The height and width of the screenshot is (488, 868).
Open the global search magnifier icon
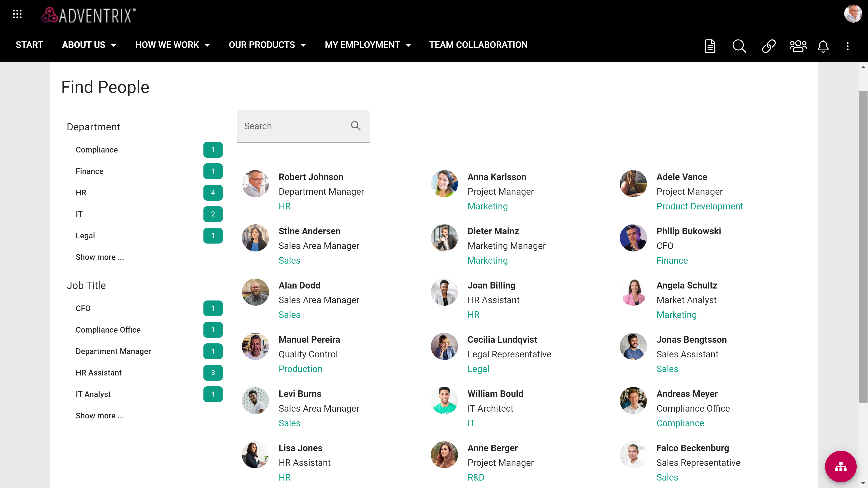pyautogui.click(x=739, y=46)
